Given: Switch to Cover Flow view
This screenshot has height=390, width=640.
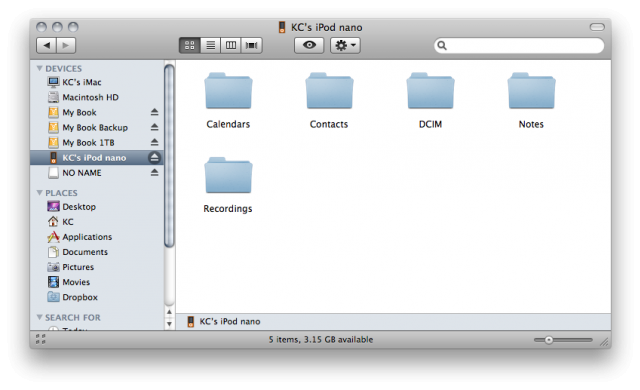Looking at the screenshot, I should pos(251,45).
